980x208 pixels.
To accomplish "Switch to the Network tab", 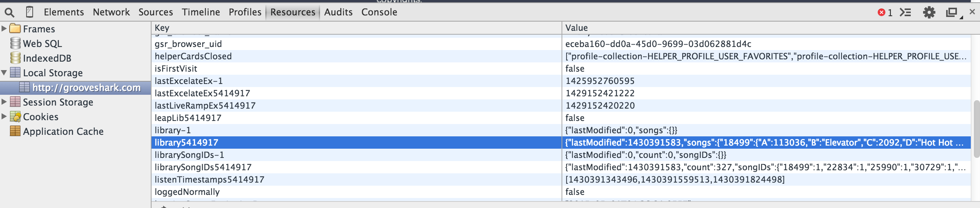I will click(111, 12).
